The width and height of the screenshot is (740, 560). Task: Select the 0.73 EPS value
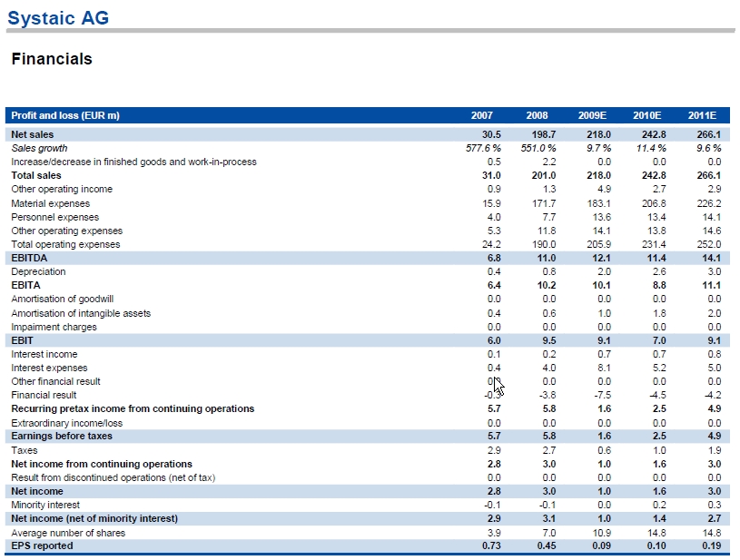coord(491,545)
